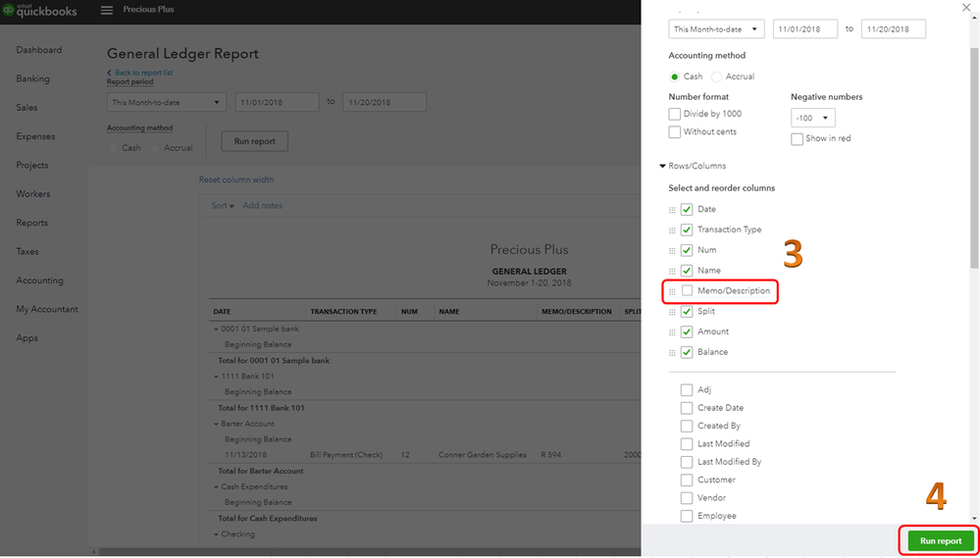Check the Customer column option
980x558 pixels.
tap(687, 480)
